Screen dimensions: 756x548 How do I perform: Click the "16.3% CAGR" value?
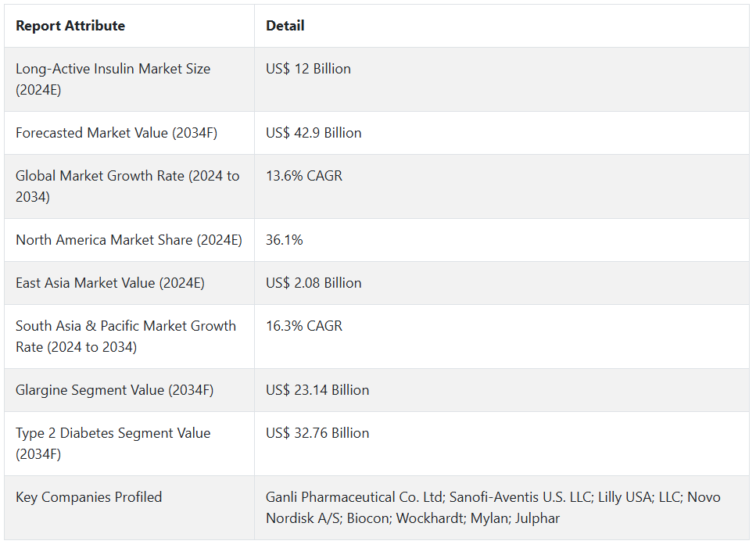click(304, 326)
